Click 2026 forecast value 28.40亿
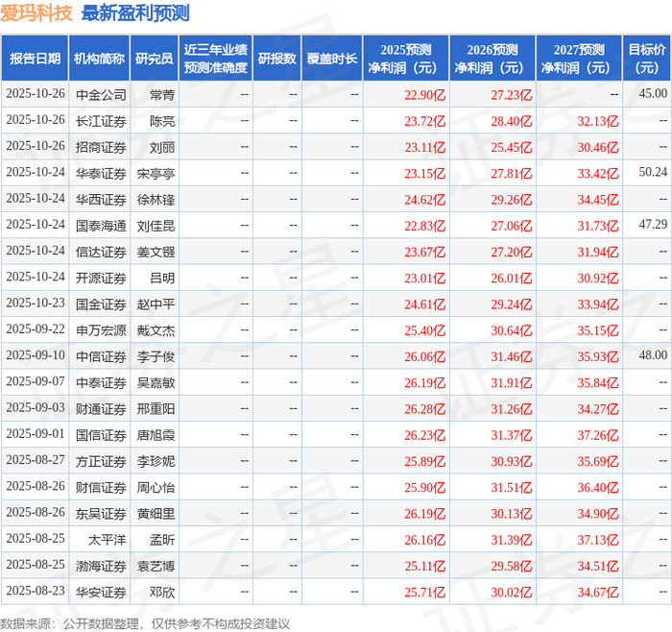The height and width of the screenshot is (632, 672). tap(512, 121)
